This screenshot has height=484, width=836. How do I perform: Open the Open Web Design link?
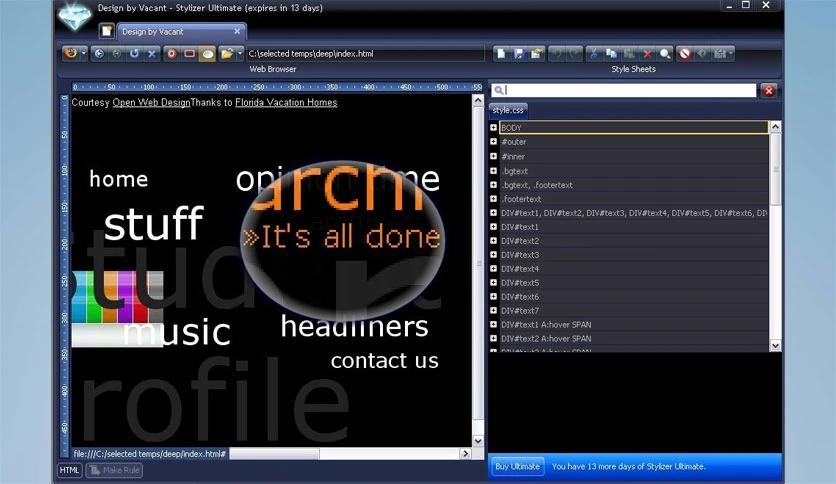coord(151,102)
